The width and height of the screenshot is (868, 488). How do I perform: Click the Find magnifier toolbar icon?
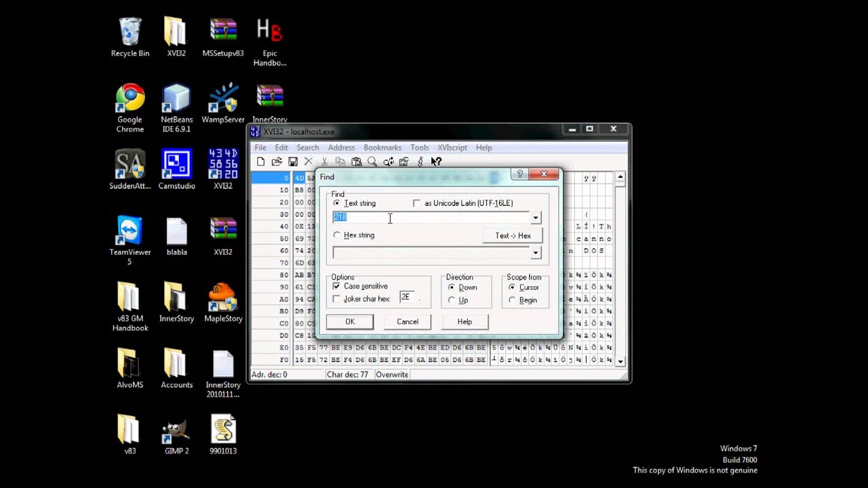click(x=372, y=161)
